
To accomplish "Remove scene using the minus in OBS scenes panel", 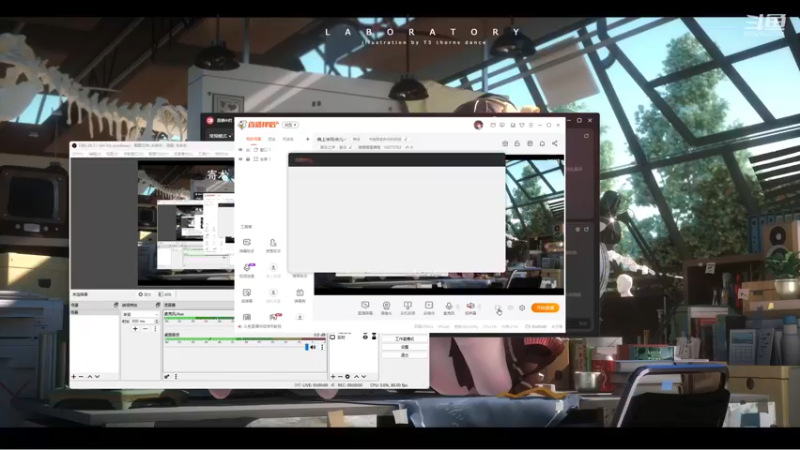I will [81, 377].
